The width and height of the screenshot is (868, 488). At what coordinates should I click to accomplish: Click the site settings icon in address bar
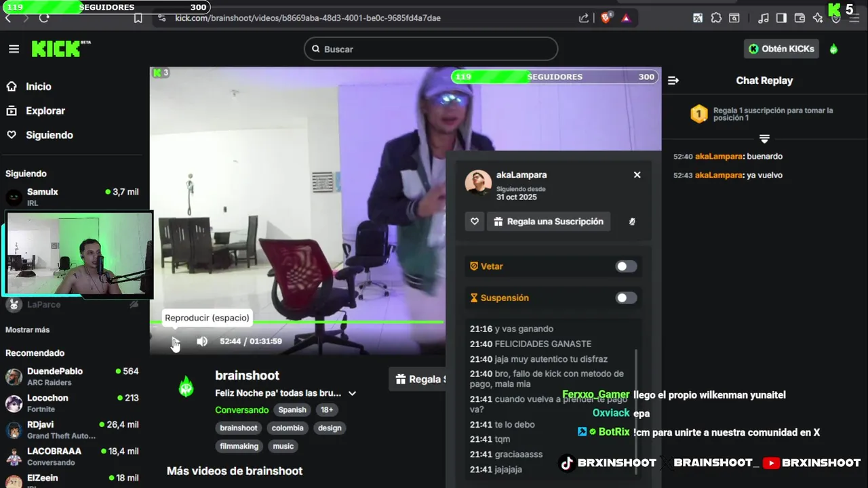tap(161, 18)
